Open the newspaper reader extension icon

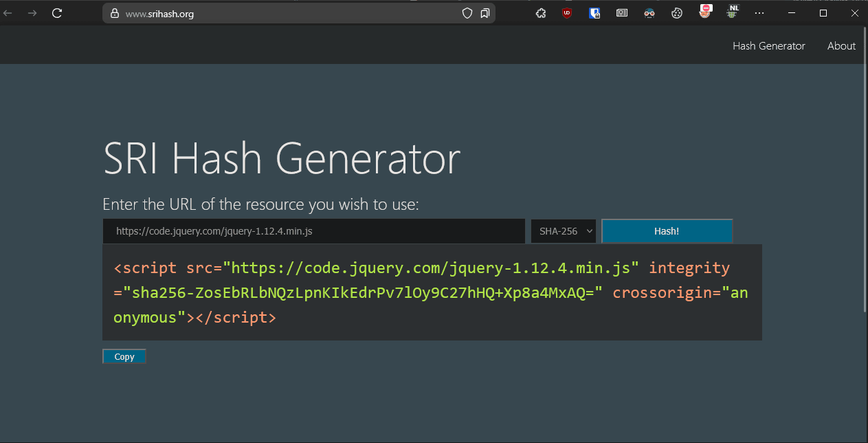pos(622,13)
